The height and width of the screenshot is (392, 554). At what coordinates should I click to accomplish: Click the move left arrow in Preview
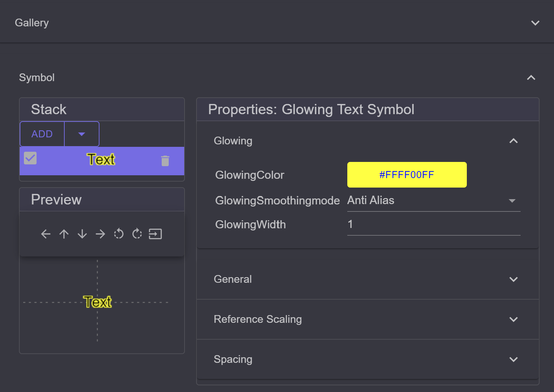coord(46,234)
